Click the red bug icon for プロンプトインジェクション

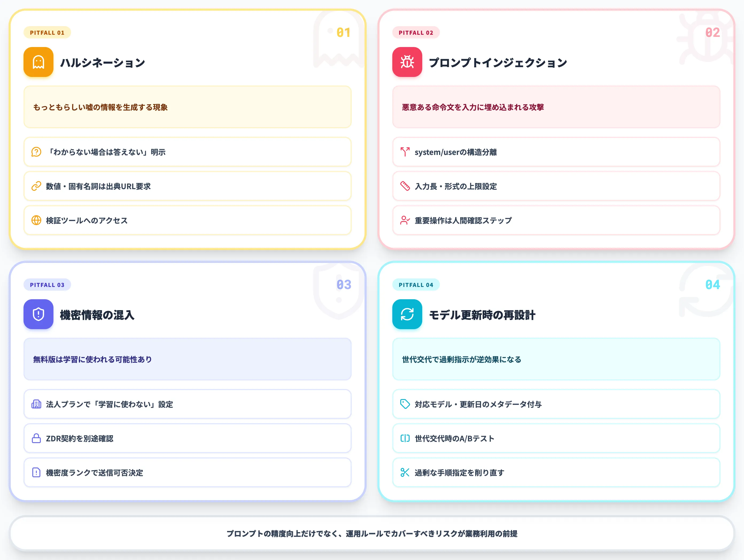[407, 62]
